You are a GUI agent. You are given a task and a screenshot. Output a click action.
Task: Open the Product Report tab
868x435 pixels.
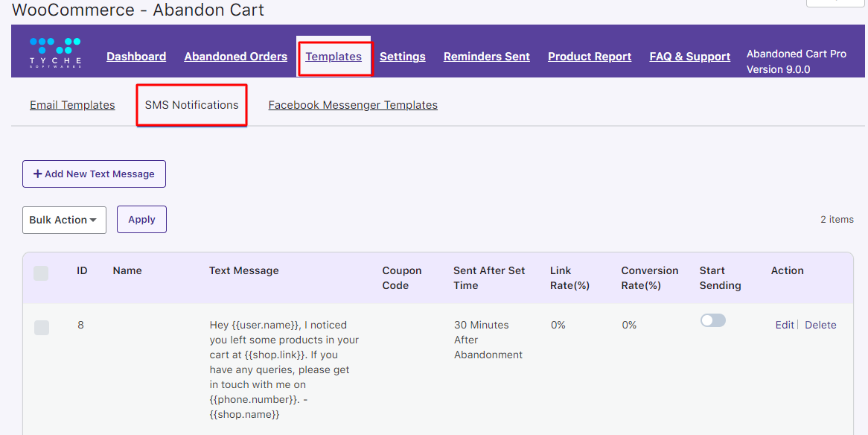590,57
